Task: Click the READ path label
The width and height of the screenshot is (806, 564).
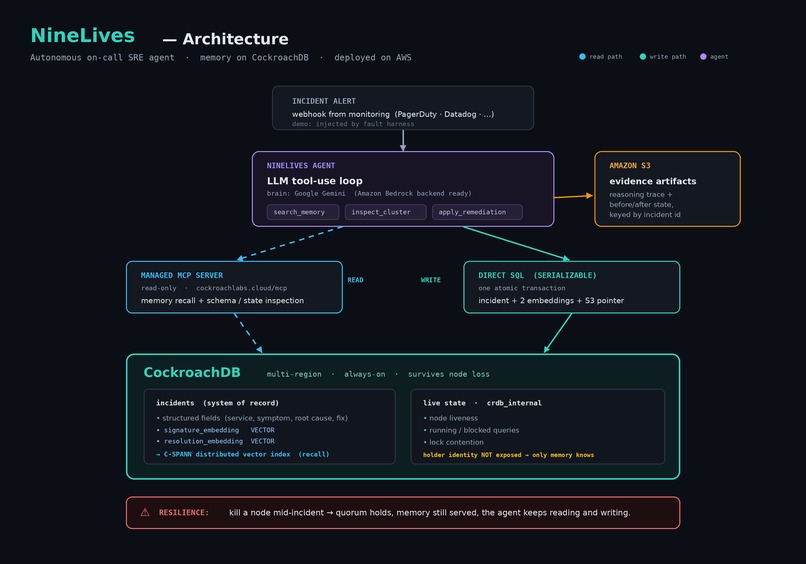Action: [355, 280]
